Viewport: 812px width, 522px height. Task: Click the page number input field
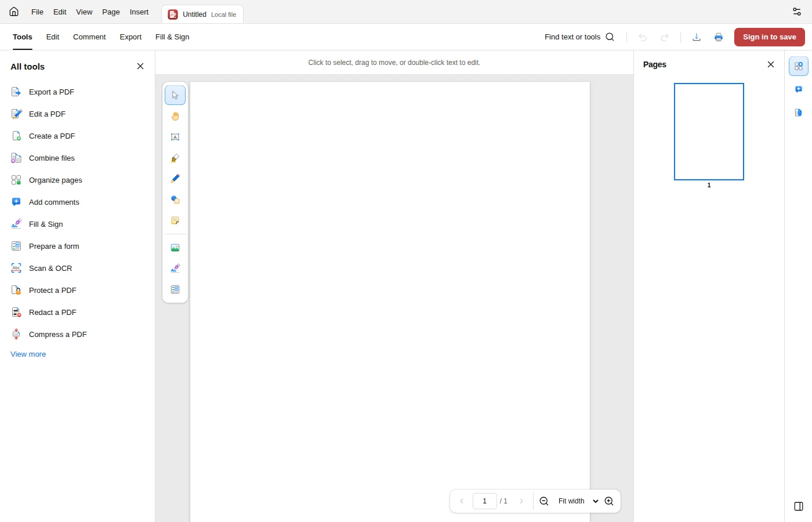pyautogui.click(x=484, y=501)
